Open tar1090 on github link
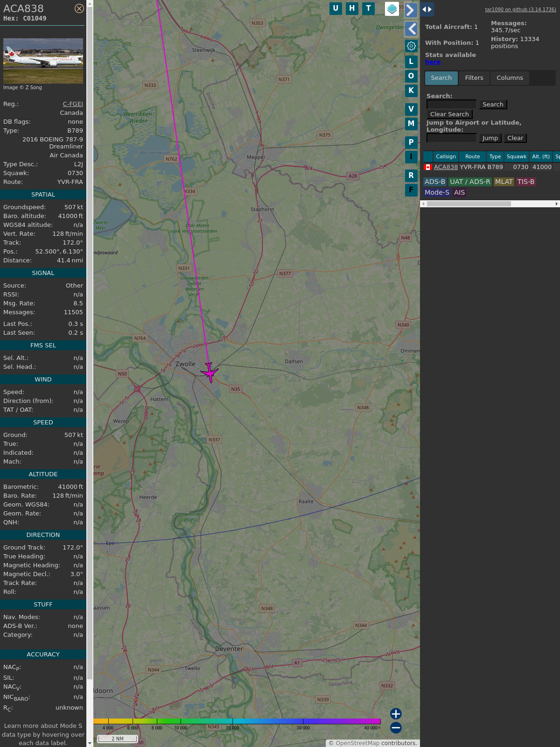This screenshot has height=747, width=560. (520, 9)
